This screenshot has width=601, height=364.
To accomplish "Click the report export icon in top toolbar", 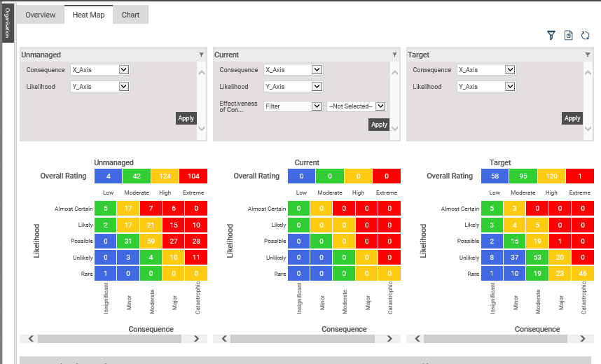I will tap(569, 35).
